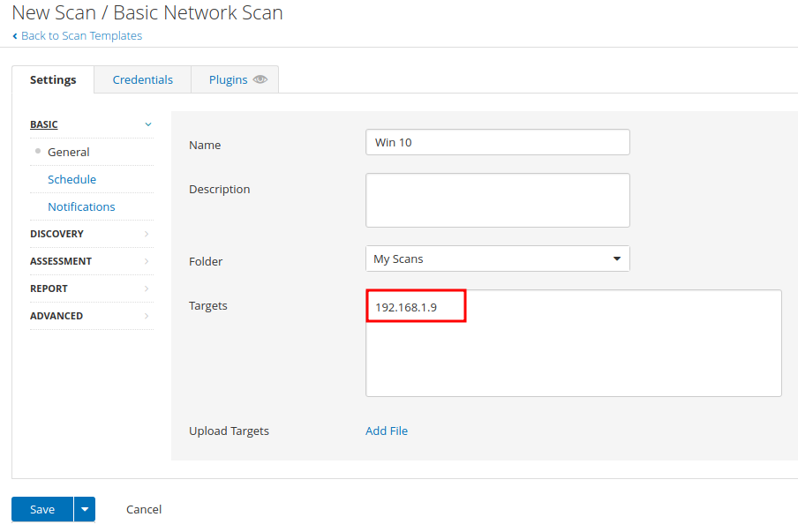Open the Folder dropdown showing My Scans
Image resolution: width=798 pixels, height=532 pixels.
(x=497, y=259)
